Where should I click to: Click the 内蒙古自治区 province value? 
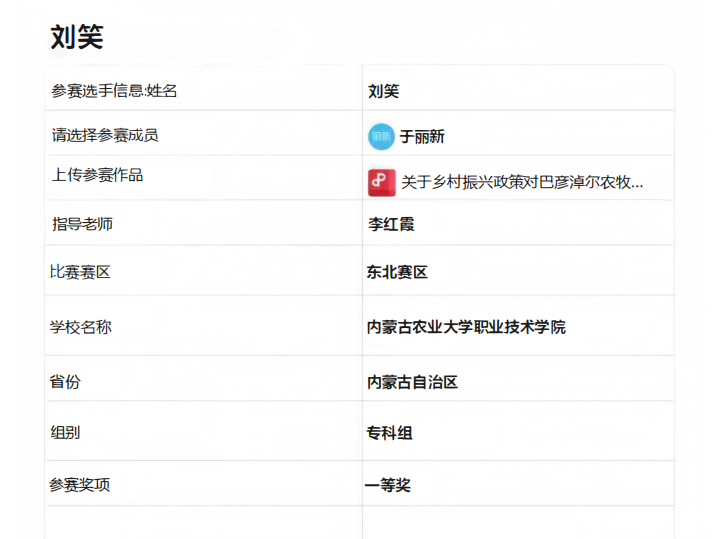[x=412, y=382]
